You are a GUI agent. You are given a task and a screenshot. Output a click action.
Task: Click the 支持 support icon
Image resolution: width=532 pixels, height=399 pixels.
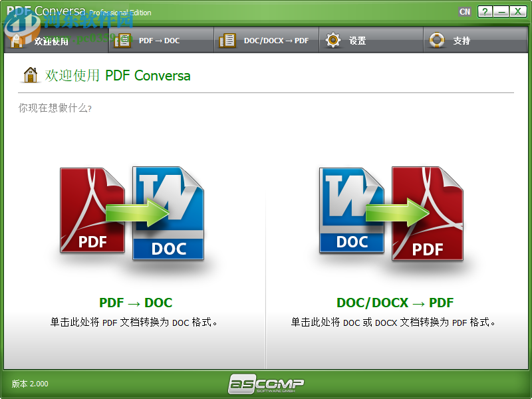436,40
